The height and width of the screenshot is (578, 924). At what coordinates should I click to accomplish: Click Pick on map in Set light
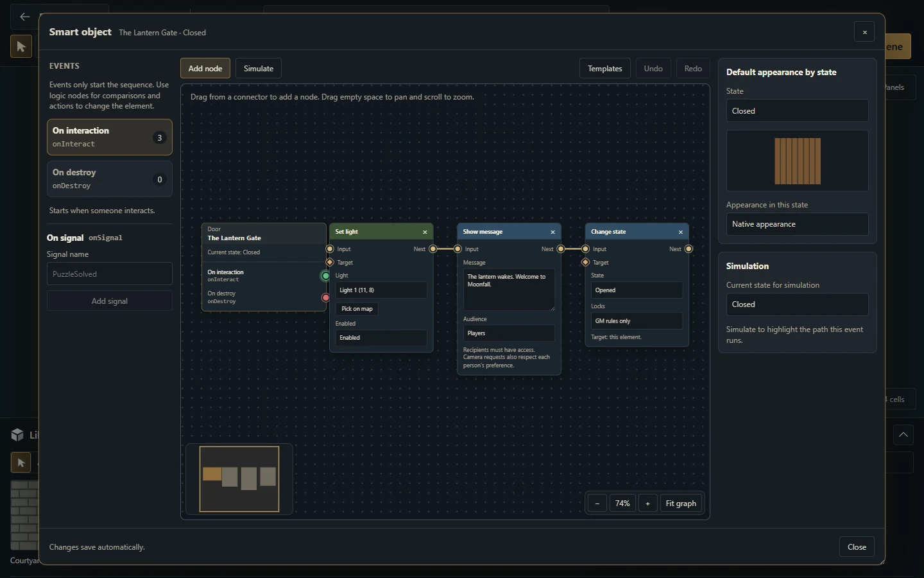pyautogui.click(x=357, y=309)
